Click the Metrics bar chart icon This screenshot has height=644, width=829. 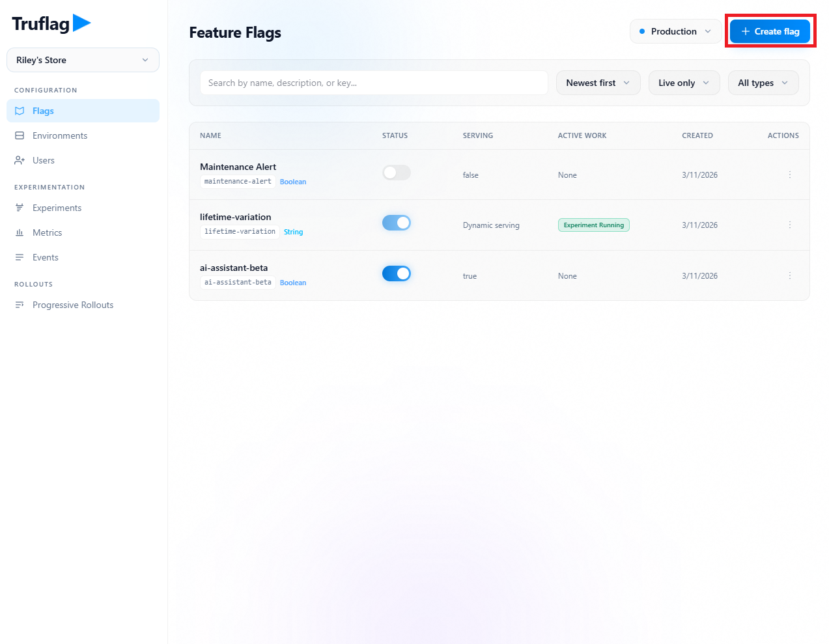20,233
